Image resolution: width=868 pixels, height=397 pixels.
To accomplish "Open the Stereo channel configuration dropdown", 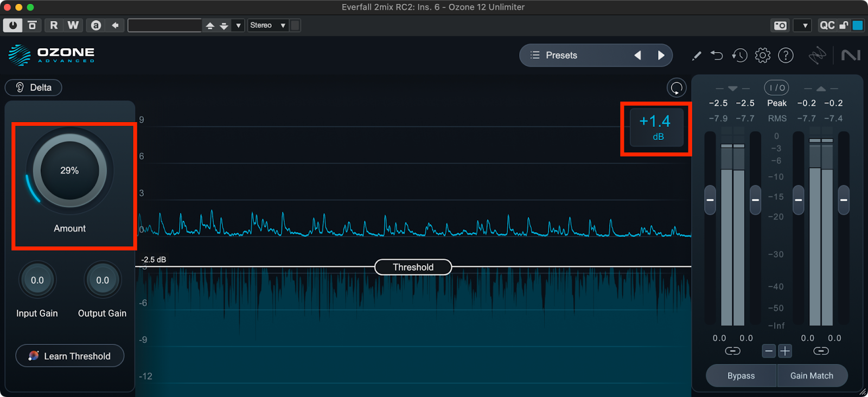I will tap(267, 25).
